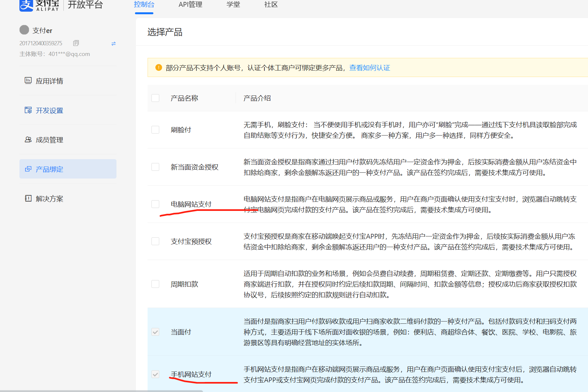
Task: Open the API管理 tab
Action: click(x=190, y=5)
